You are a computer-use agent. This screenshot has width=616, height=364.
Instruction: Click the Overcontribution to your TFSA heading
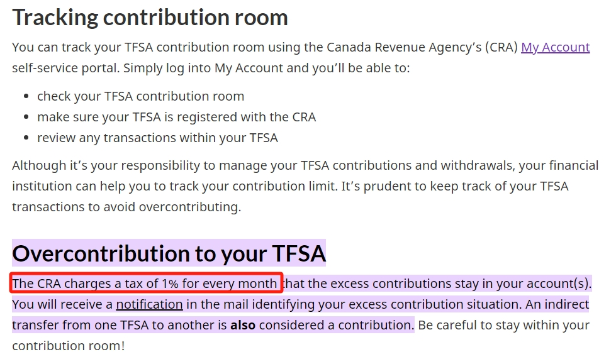coord(169,253)
